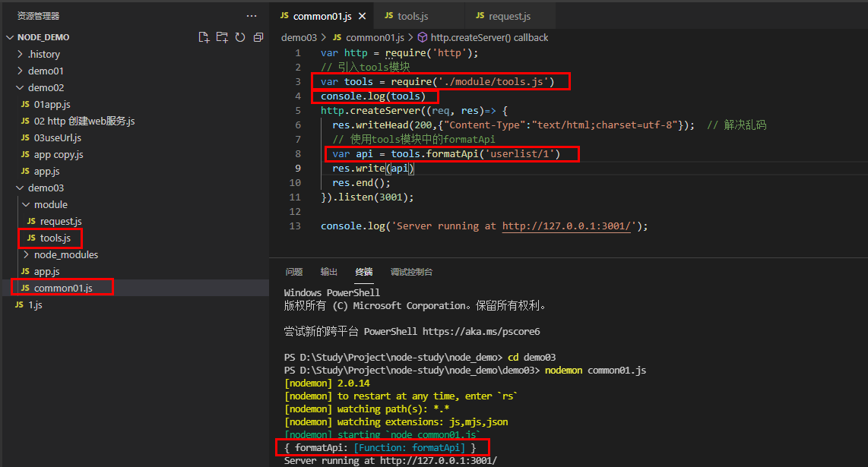Click line number 3 in the gutter
Image resolution: width=868 pixels, height=467 pixels.
tap(298, 81)
